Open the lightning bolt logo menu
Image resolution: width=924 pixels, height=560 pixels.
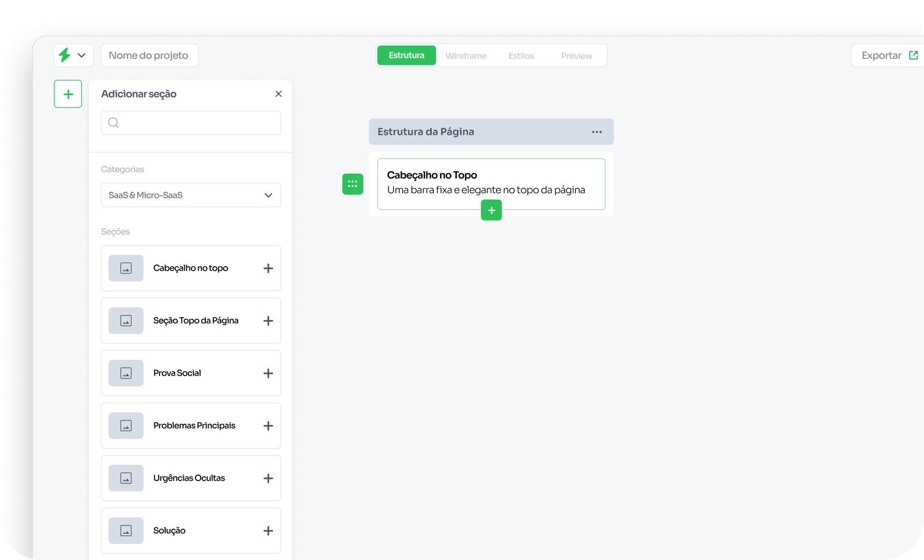click(x=73, y=56)
